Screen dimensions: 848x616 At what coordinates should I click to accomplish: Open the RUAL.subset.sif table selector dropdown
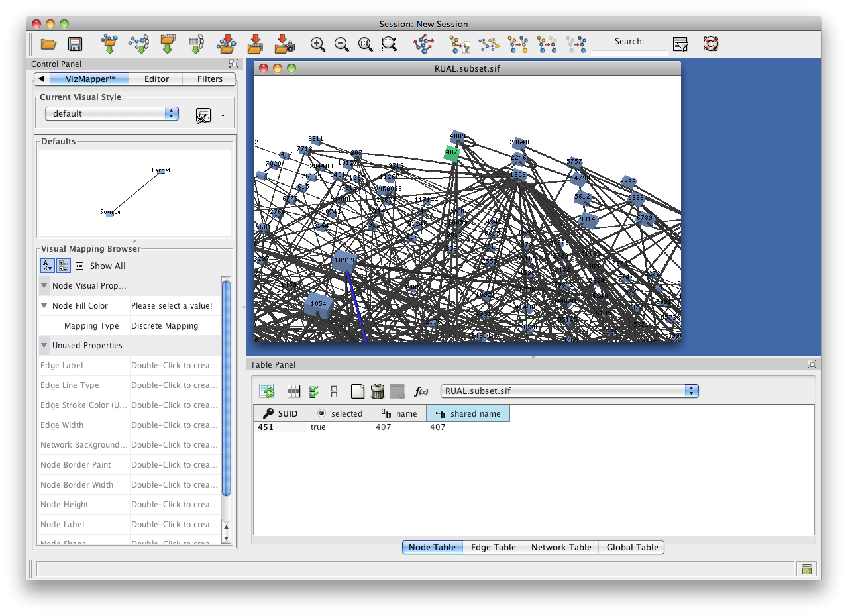(569, 391)
